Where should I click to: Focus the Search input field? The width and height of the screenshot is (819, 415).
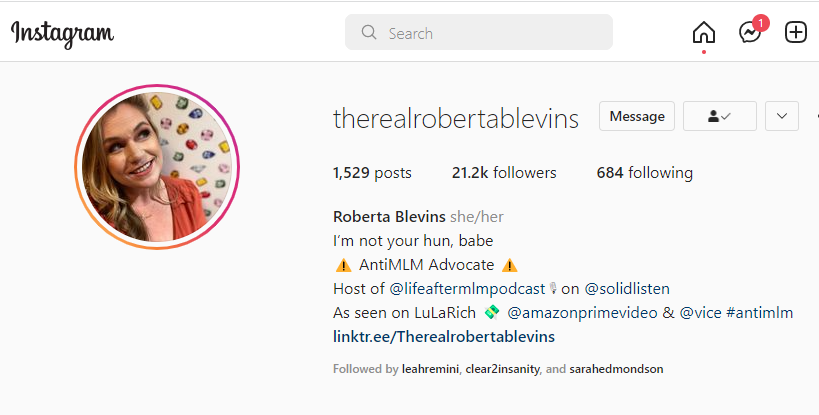click(x=478, y=32)
